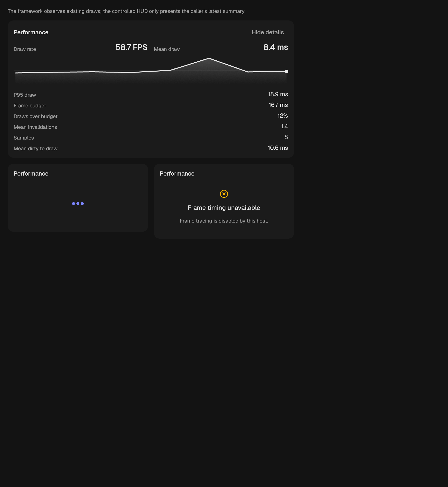The height and width of the screenshot is (487, 448).
Task: Click the framework observes draws description text
Action: tap(126, 11)
